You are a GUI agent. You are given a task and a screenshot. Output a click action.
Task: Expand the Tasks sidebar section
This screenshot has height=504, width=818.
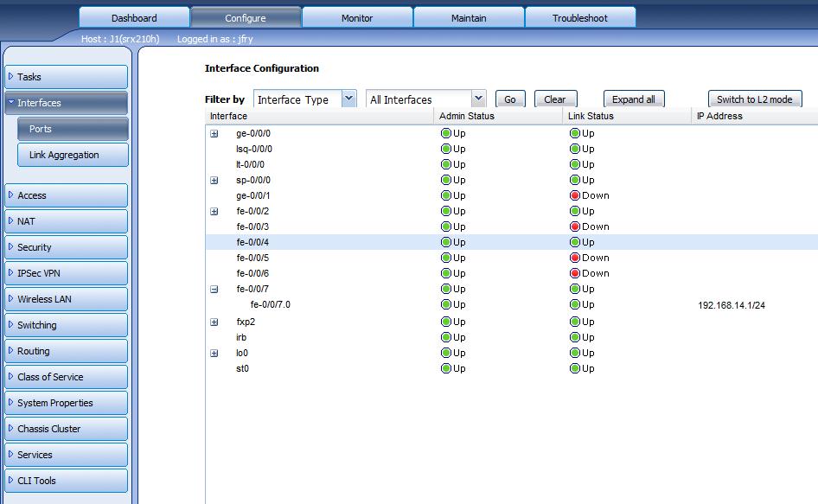[x=67, y=77]
